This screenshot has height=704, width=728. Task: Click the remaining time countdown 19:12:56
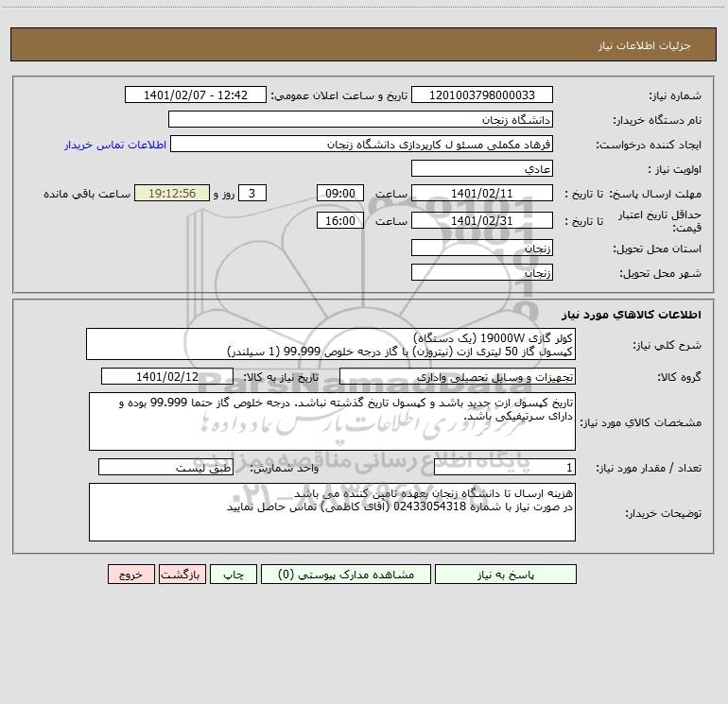[172, 193]
